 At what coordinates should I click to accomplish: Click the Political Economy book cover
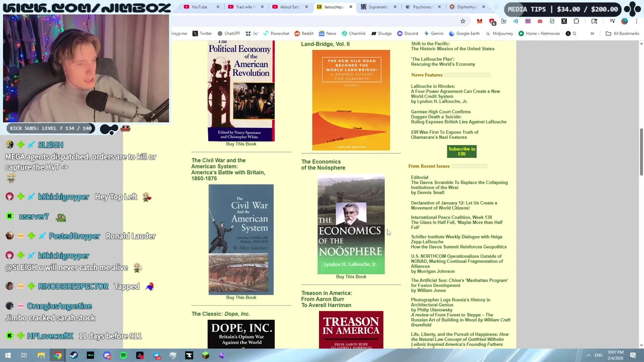click(x=241, y=92)
